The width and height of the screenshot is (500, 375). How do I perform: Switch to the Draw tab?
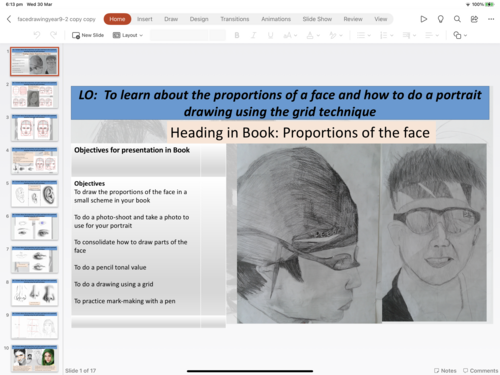point(171,19)
